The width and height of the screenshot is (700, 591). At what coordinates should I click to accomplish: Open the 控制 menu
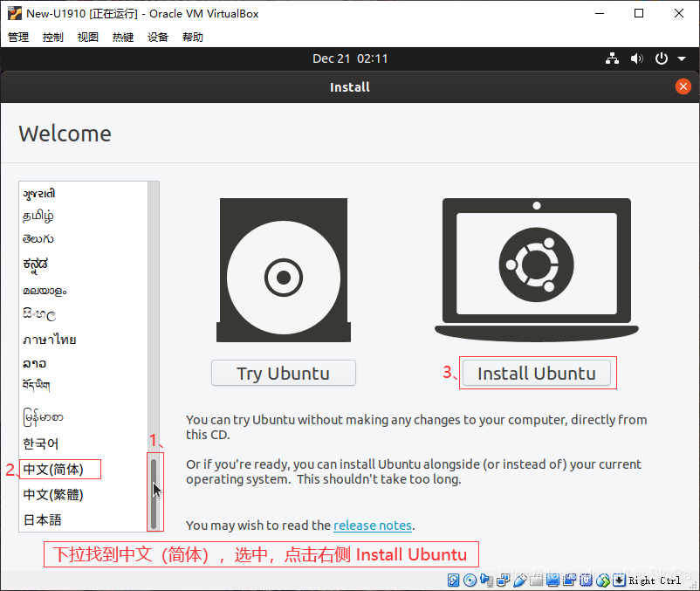pyautogui.click(x=53, y=37)
